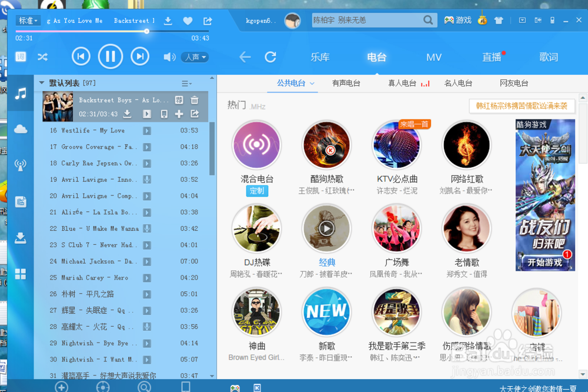This screenshot has width=588, height=392.
Task: Mute the volume speaker icon
Action: pos(169,57)
